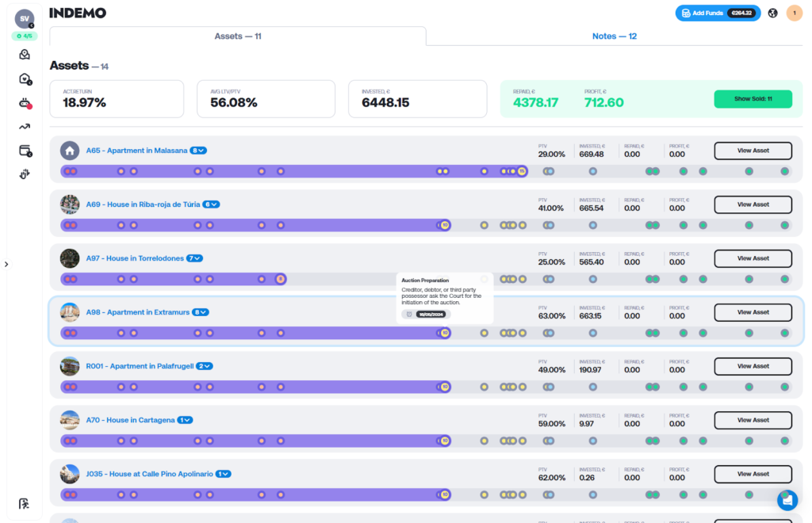812x523 pixels.
Task: Expand the 2 notes dropdown for R001 Palafrugell
Action: 205,366
